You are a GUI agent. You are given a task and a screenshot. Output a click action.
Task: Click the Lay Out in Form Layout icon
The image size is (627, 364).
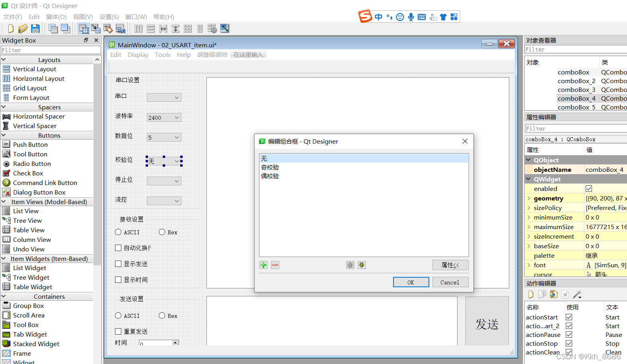(200, 29)
